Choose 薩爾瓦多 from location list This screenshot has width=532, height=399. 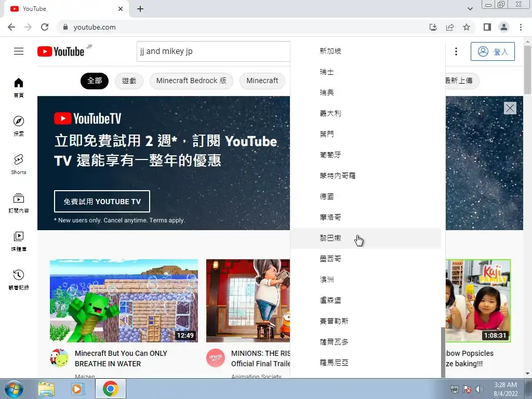[366, 342]
